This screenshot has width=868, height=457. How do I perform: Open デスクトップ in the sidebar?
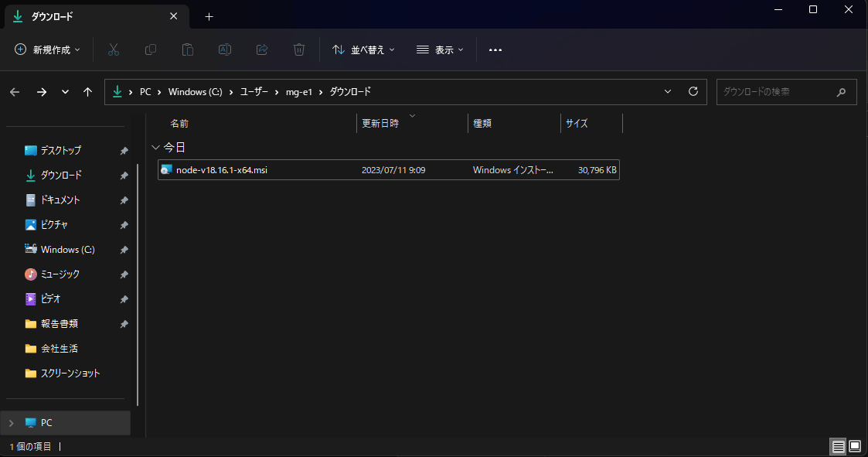coord(61,150)
